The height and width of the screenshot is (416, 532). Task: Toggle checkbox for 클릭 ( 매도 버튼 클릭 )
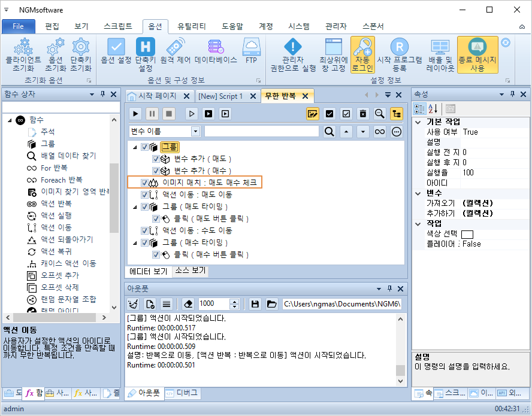(156, 218)
